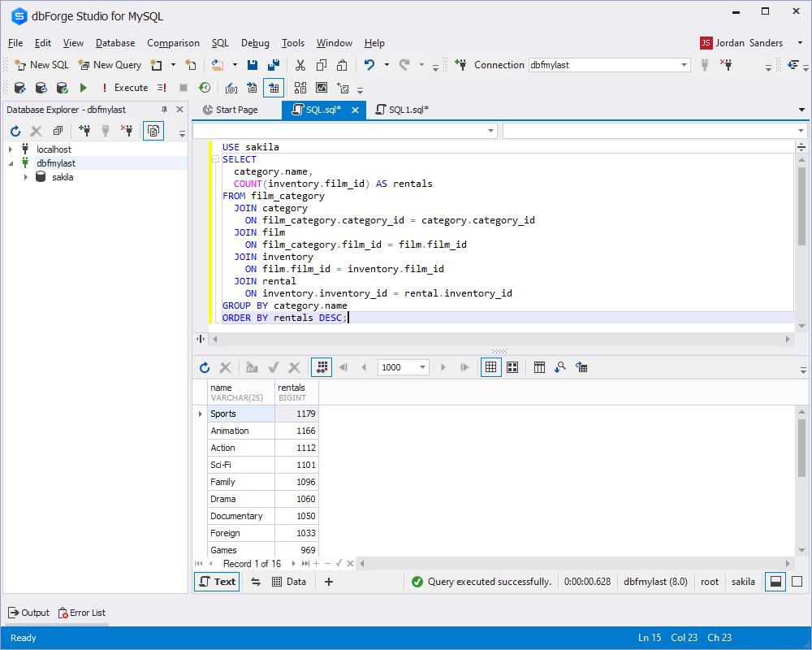812x650 pixels.
Task: Switch results to grid view
Action: (x=490, y=367)
